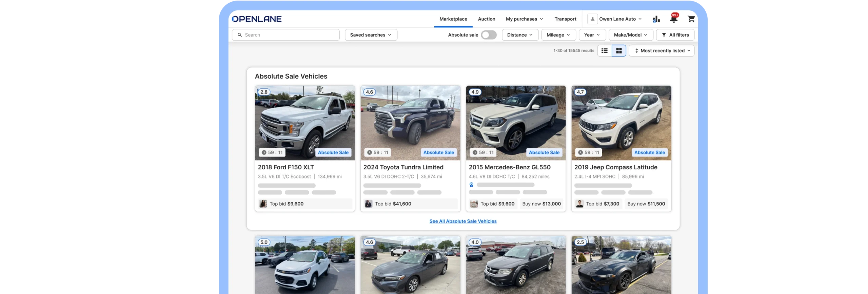
Task: Click the 1-30 of 15545 results text
Action: [574, 51]
